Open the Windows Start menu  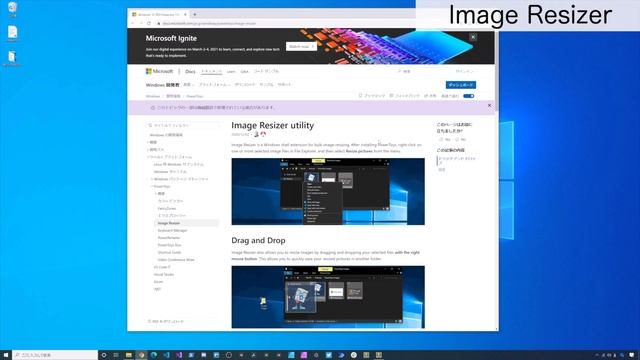click(6, 355)
